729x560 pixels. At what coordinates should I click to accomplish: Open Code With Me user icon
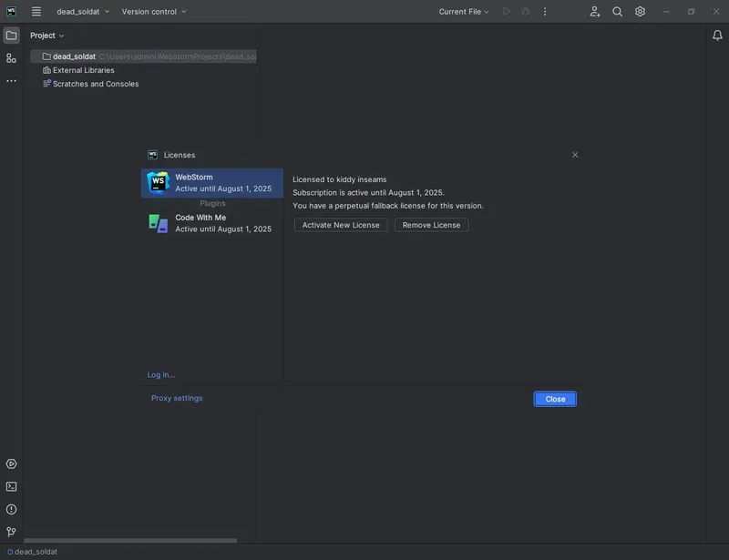click(x=595, y=12)
